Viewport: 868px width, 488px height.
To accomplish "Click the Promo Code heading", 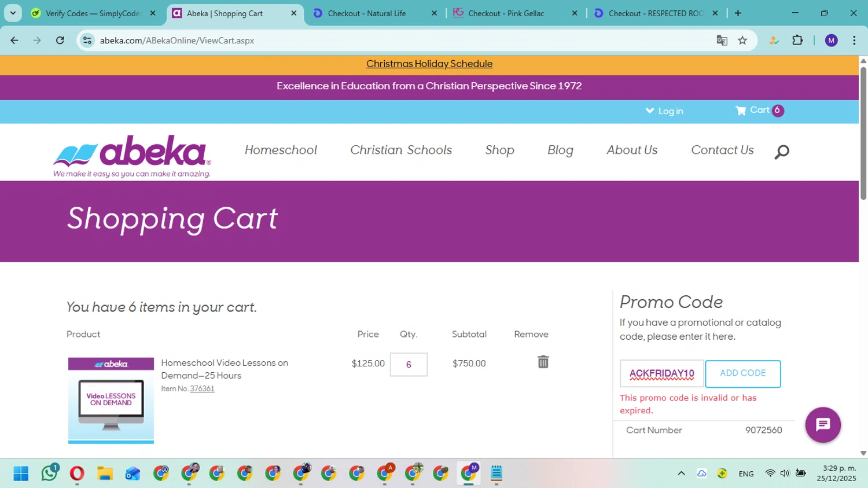I will (671, 302).
